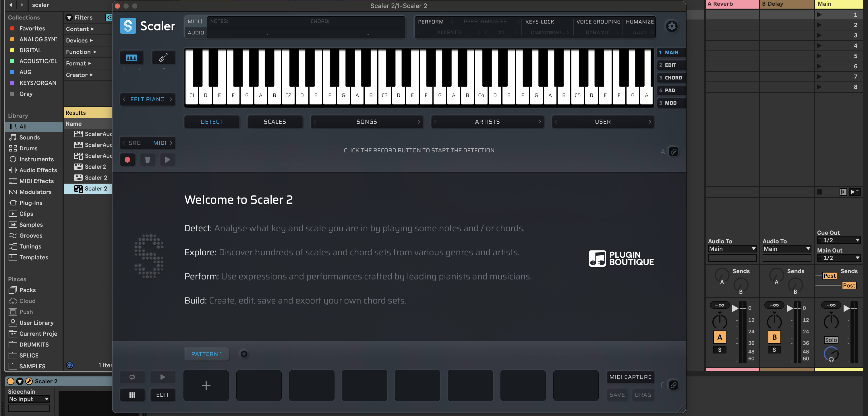Click the red record button
This screenshot has height=416, width=868.
tap(127, 160)
